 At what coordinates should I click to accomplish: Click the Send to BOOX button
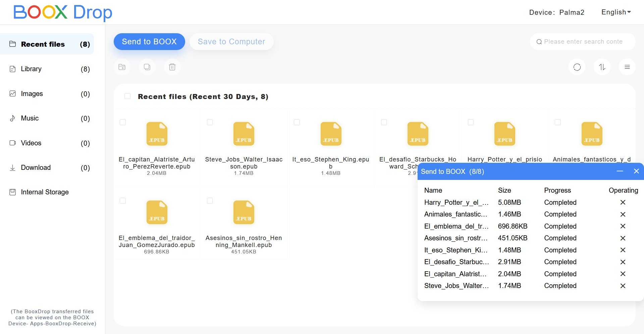(149, 42)
